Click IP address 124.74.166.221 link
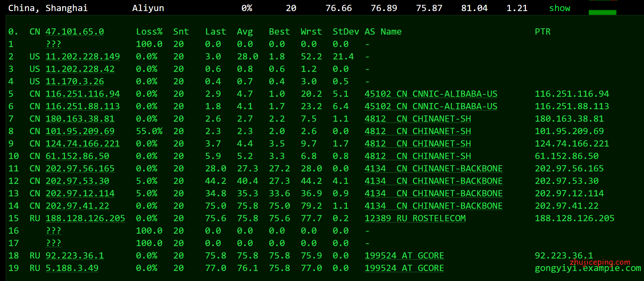Screen dimensions: 644x281 click(x=83, y=144)
